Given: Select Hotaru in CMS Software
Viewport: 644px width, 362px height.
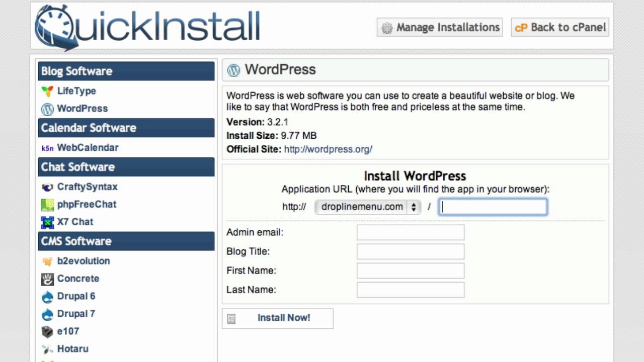Looking at the screenshot, I should pos(73,349).
